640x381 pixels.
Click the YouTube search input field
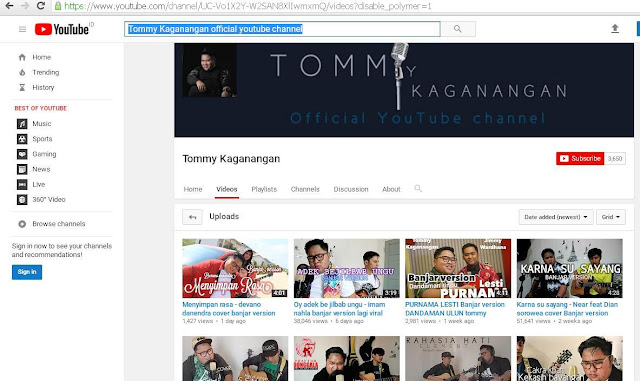coord(282,29)
